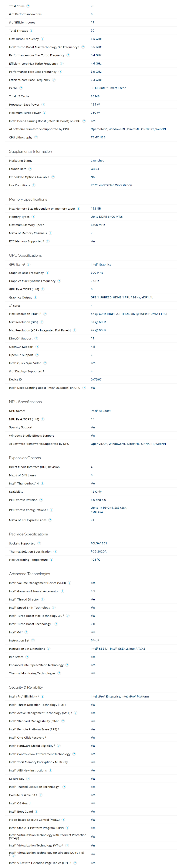
Task: Click the Max Operating Temperature help icon
Action: [x=51, y=560]
